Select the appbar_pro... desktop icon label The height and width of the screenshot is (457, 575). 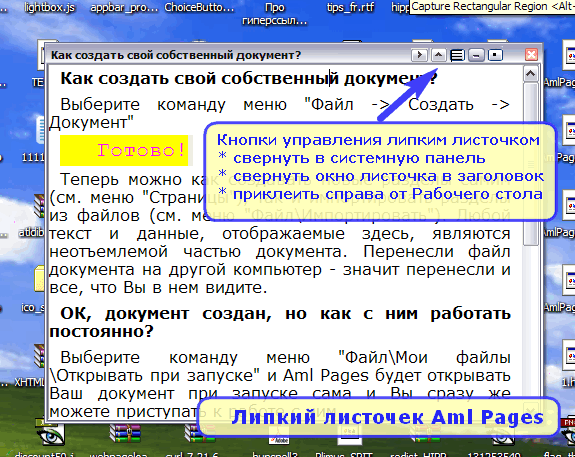tap(124, 8)
